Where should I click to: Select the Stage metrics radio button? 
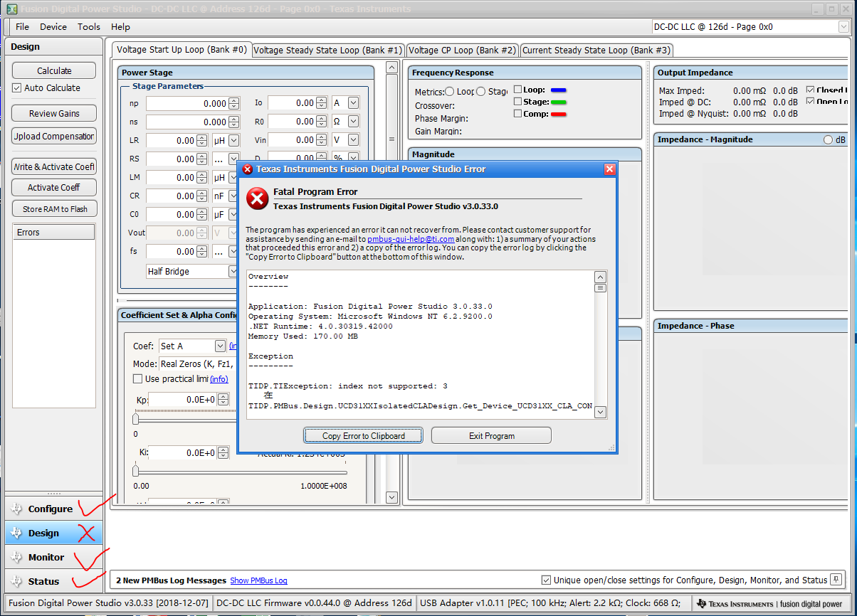point(481,92)
